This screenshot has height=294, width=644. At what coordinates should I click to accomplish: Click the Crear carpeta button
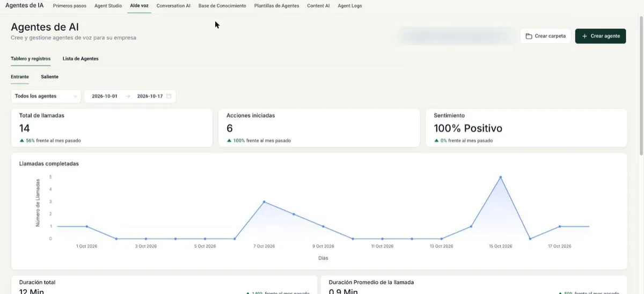pos(546,36)
